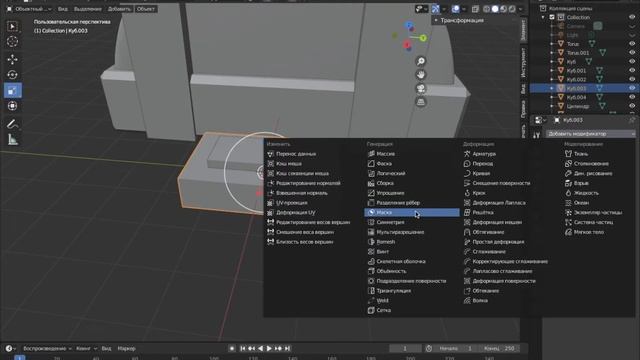
Task: Click the blue Z axis on the navigation gizmo
Action: point(409,26)
